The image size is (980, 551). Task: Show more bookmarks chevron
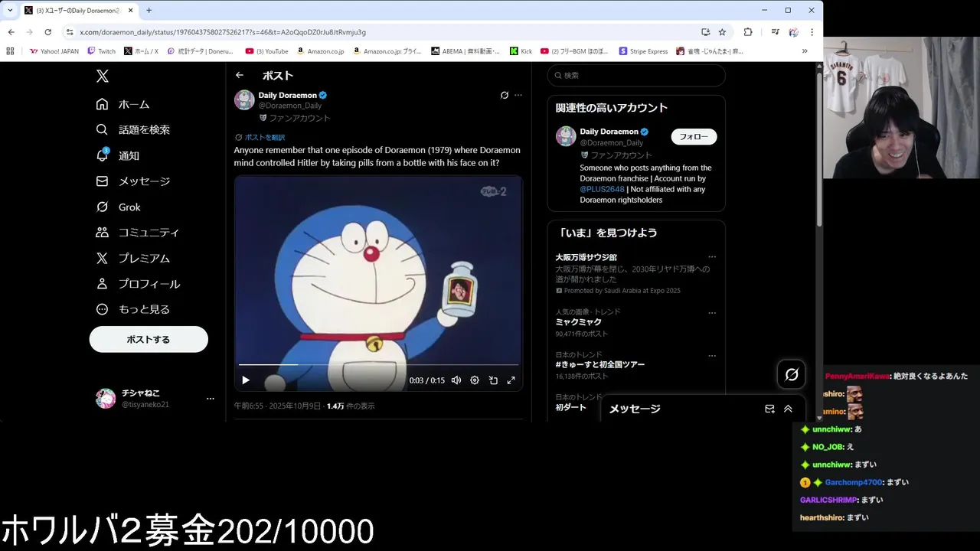(x=805, y=51)
